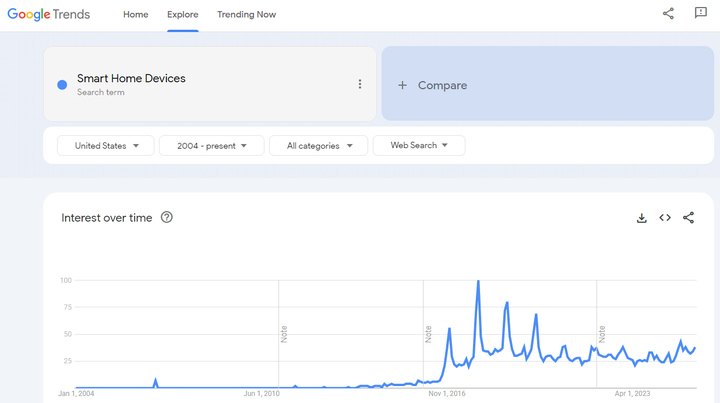Screen dimensions: 720x403
Task: Click the blue color dot of search term
Action: (x=62, y=85)
